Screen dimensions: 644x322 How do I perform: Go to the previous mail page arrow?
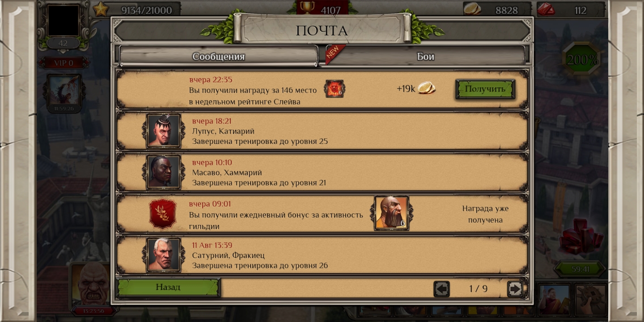[x=441, y=289]
